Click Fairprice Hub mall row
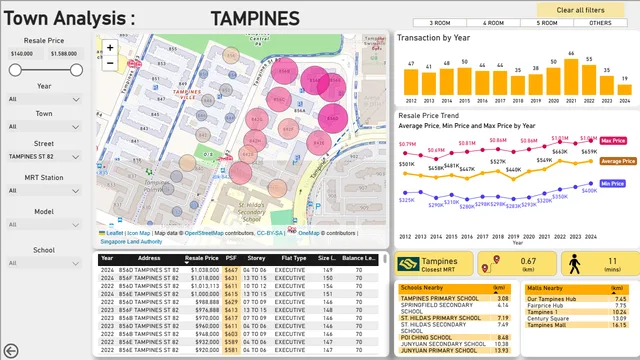Image resolution: width=640 pixels, height=360 pixels. click(x=577, y=306)
